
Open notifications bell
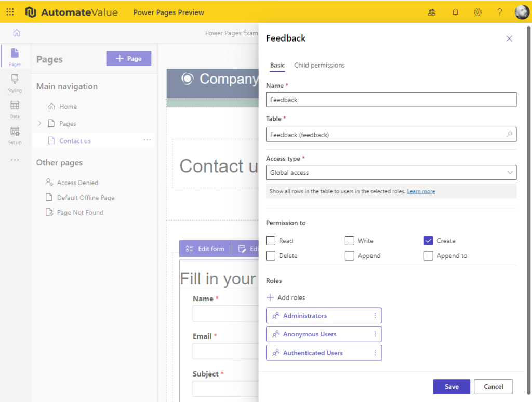(x=455, y=11)
